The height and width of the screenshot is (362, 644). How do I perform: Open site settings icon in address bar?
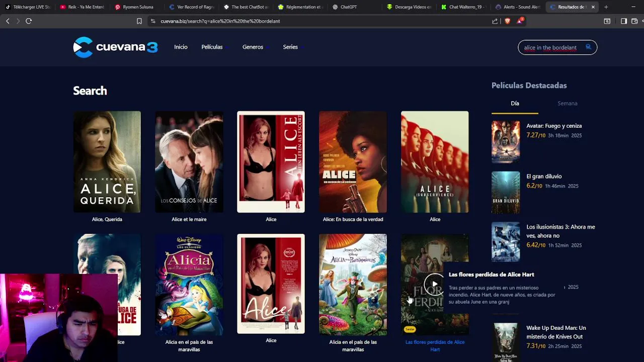153,21
